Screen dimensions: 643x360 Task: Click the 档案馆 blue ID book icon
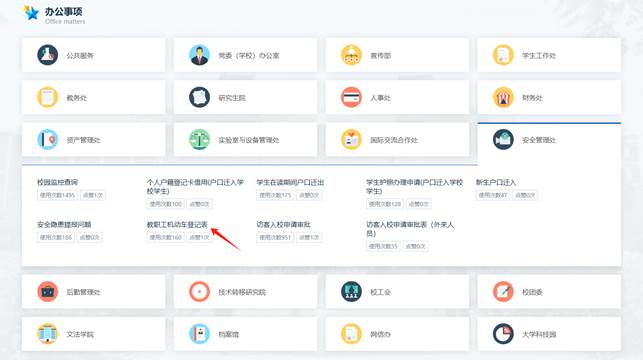(199, 334)
